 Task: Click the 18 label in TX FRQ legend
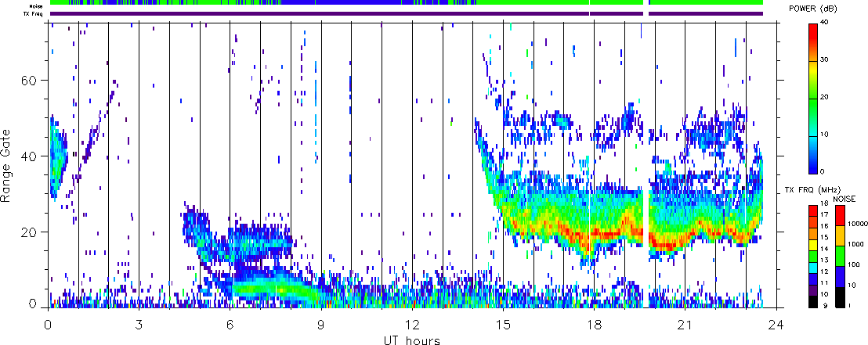[824, 203]
